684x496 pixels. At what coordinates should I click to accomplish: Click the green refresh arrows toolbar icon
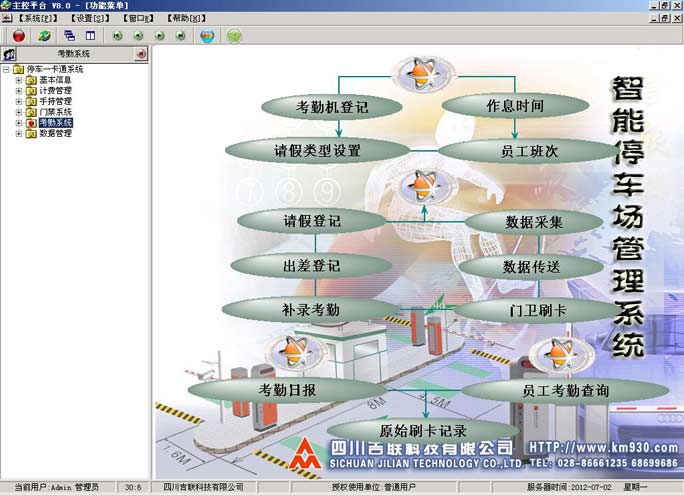(x=45, y=36)
